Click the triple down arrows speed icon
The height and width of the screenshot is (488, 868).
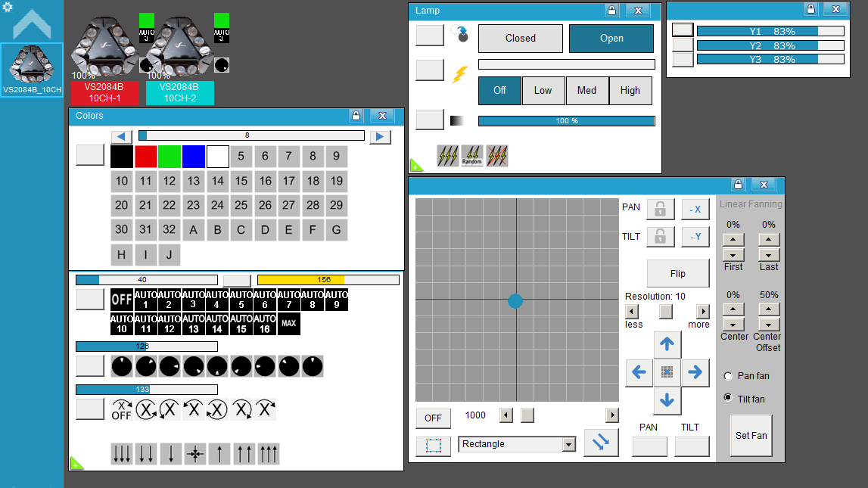pos(122,454)
